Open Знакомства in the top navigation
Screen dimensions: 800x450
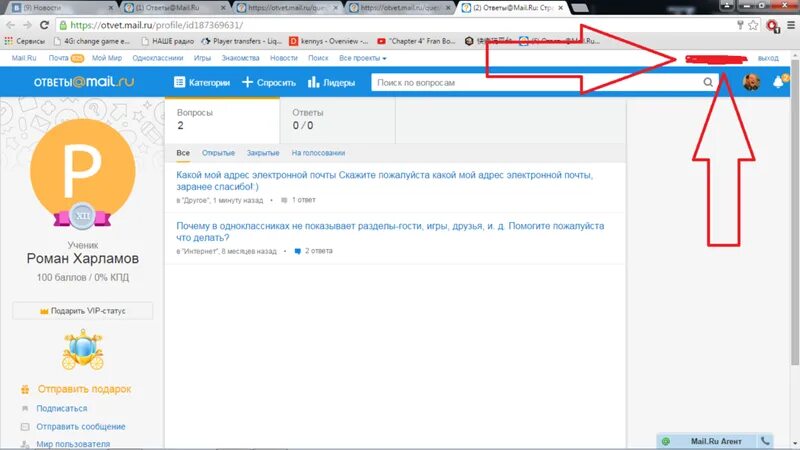pos(240,58)
